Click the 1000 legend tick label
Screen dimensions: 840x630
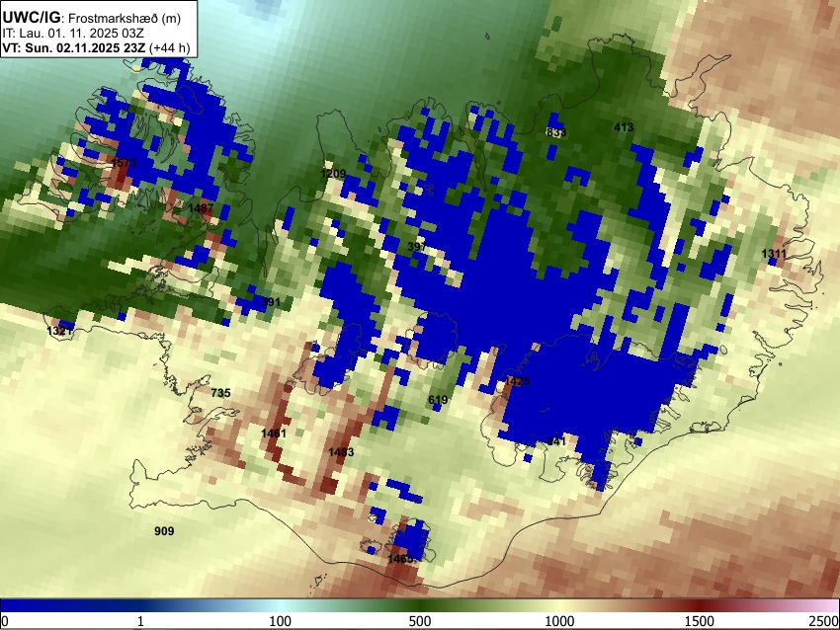pyautogui.click(x=559, y=621)
